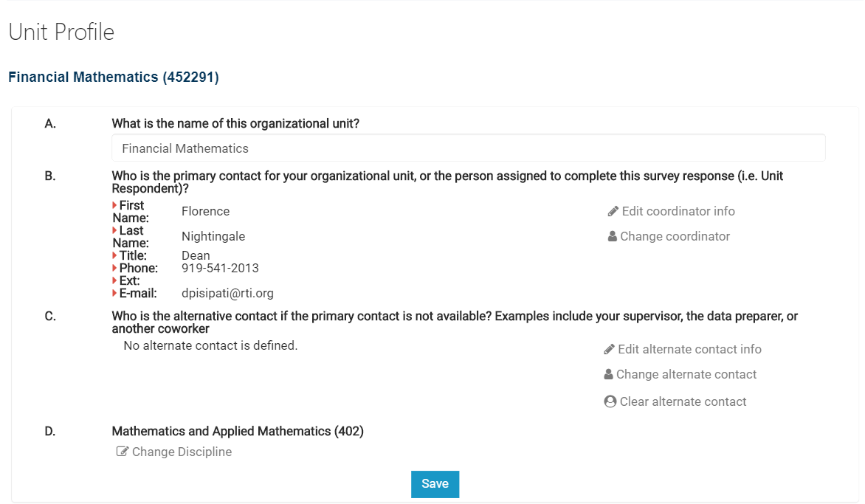
Task: Choose the Change alternate contact link
Action: (686, 375)
